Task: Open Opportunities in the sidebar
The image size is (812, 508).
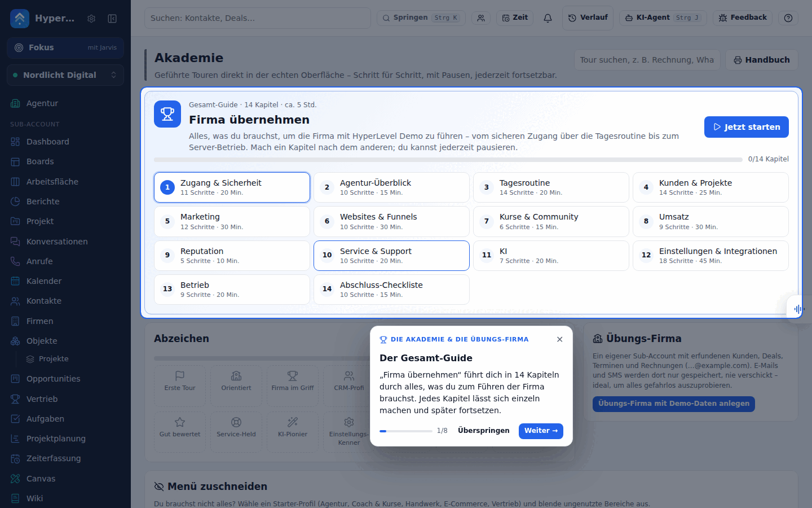Action: point(65,379)
